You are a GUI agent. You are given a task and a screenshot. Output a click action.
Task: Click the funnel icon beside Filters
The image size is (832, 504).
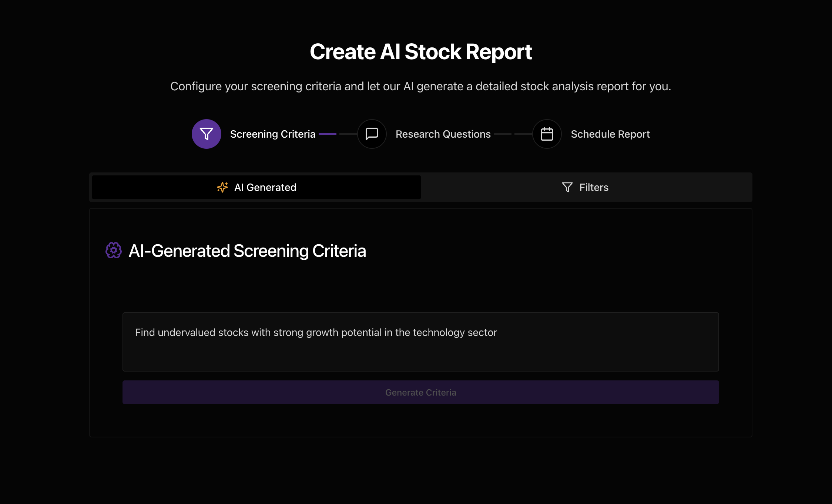click(567, 187)
